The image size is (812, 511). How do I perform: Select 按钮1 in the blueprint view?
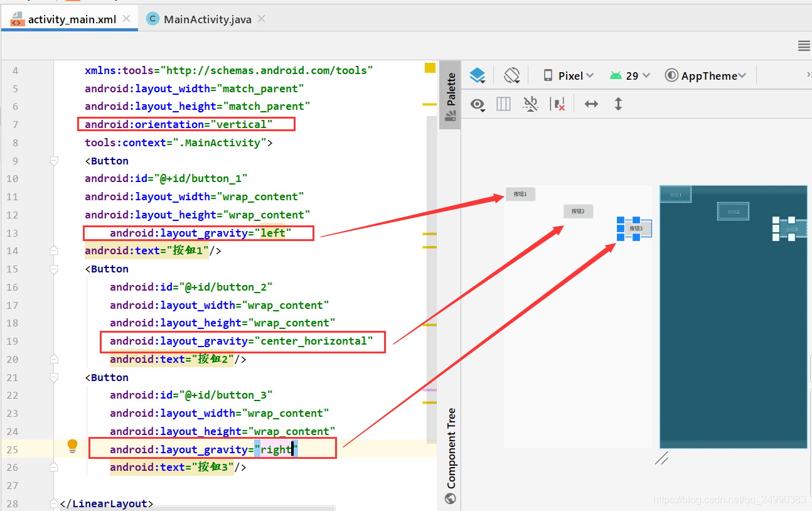(x=675, y=195)
